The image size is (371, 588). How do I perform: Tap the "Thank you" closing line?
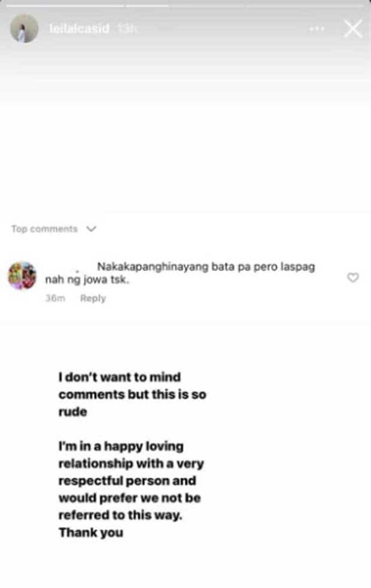point(91,533)
